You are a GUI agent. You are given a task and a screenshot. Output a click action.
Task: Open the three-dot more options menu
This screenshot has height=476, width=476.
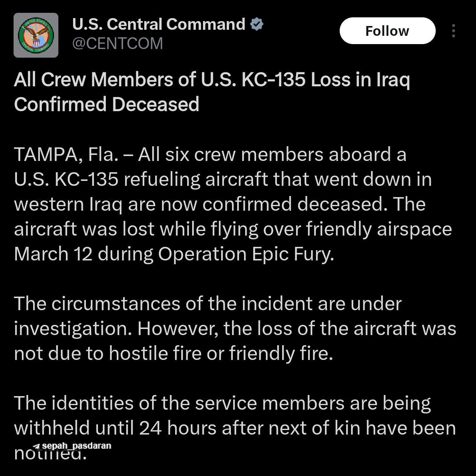click(453, 31)
